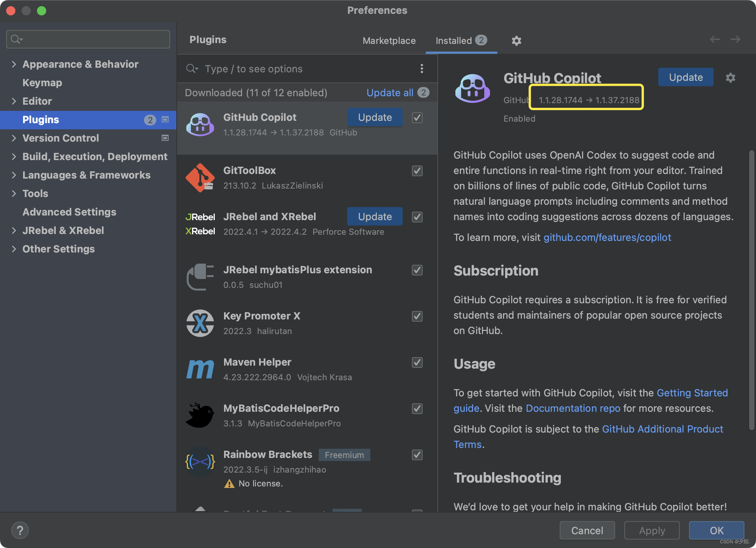Click the Rainbow Brackets plugin icon

coord(200,462)
